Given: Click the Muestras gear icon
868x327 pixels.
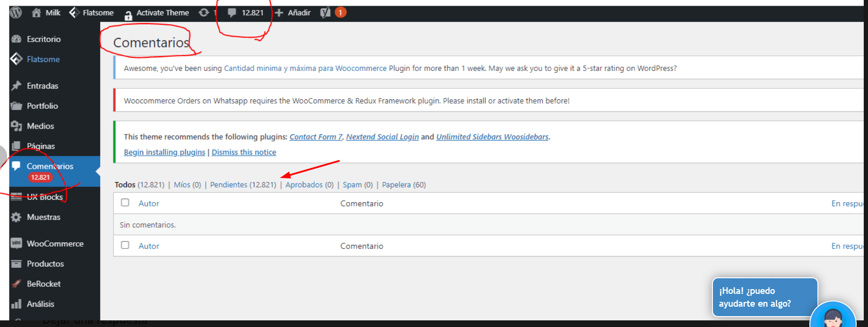Looking at the screenshot, I should point(17,217).
